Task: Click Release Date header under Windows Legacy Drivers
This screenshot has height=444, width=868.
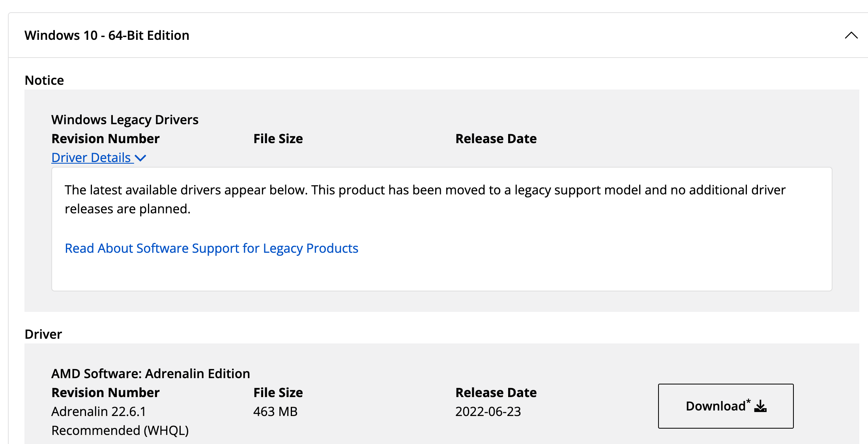Action: point(496,139)
